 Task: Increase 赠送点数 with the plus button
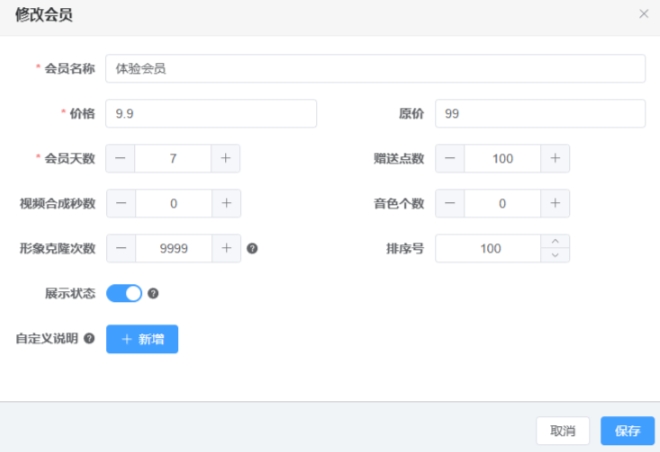click(x=555, y=159)
